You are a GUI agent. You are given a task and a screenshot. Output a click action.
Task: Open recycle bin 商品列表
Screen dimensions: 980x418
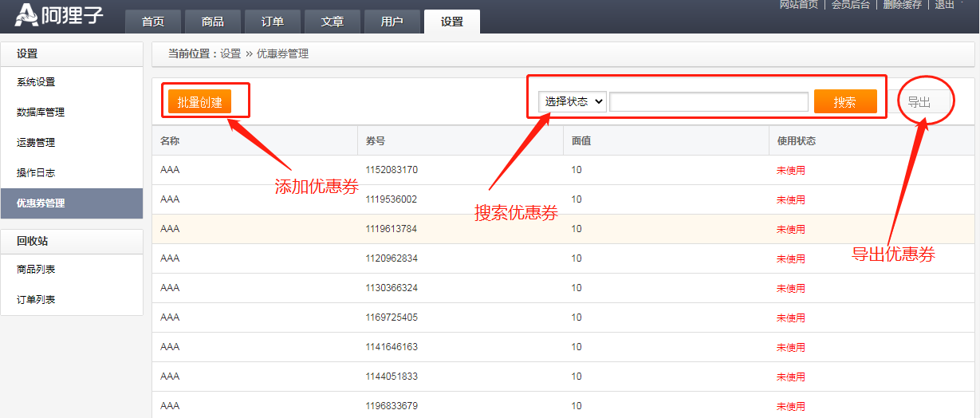(x=36, y=270)
